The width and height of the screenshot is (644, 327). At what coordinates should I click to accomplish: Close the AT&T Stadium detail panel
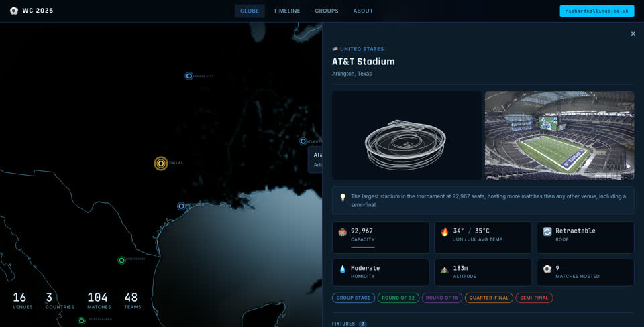633,34
